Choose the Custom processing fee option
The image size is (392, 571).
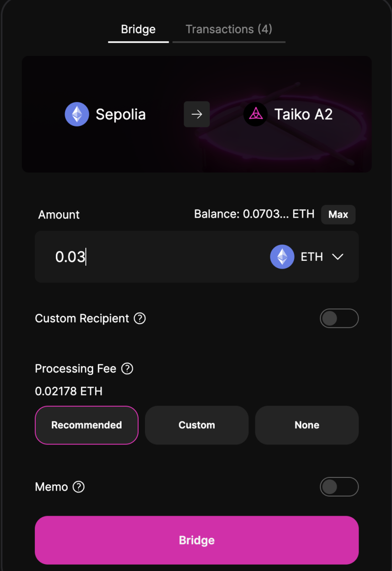pos(196,425)
